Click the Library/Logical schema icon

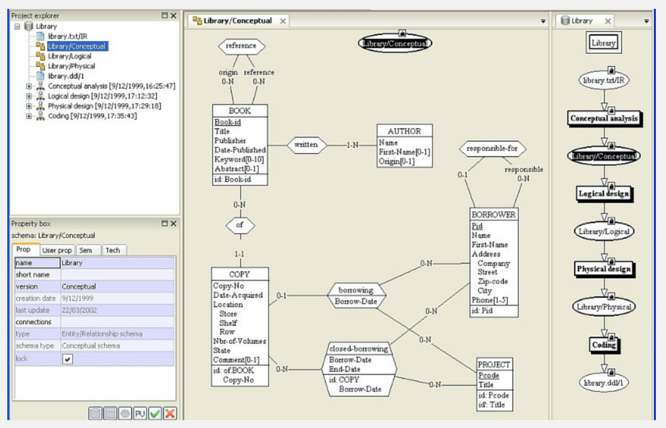coord(41,56)
